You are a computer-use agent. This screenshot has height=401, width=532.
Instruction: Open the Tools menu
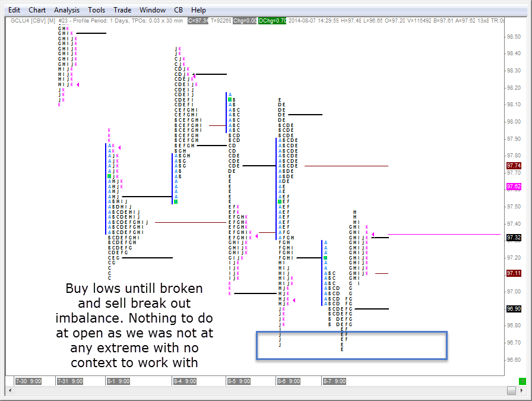(96, 10)
